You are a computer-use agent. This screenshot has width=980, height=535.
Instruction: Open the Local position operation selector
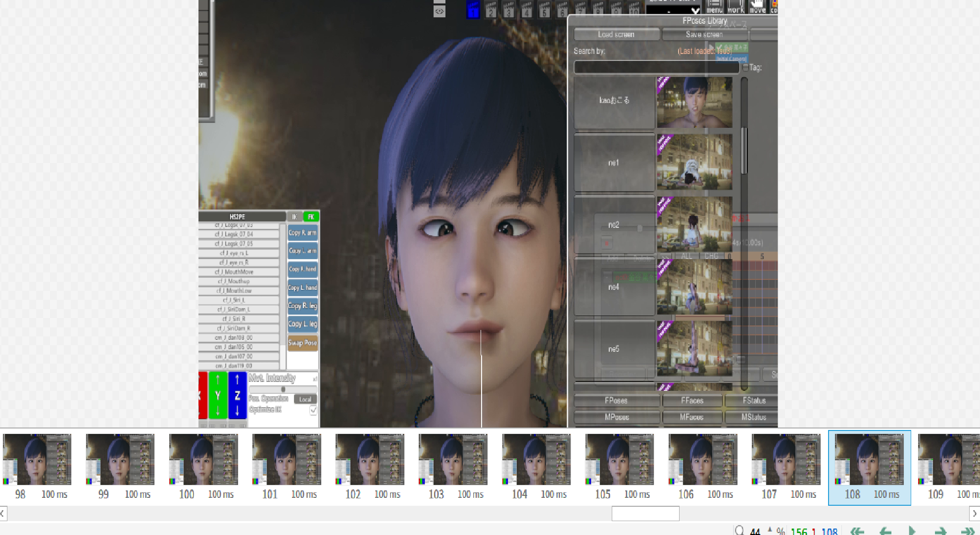[305, 399]
